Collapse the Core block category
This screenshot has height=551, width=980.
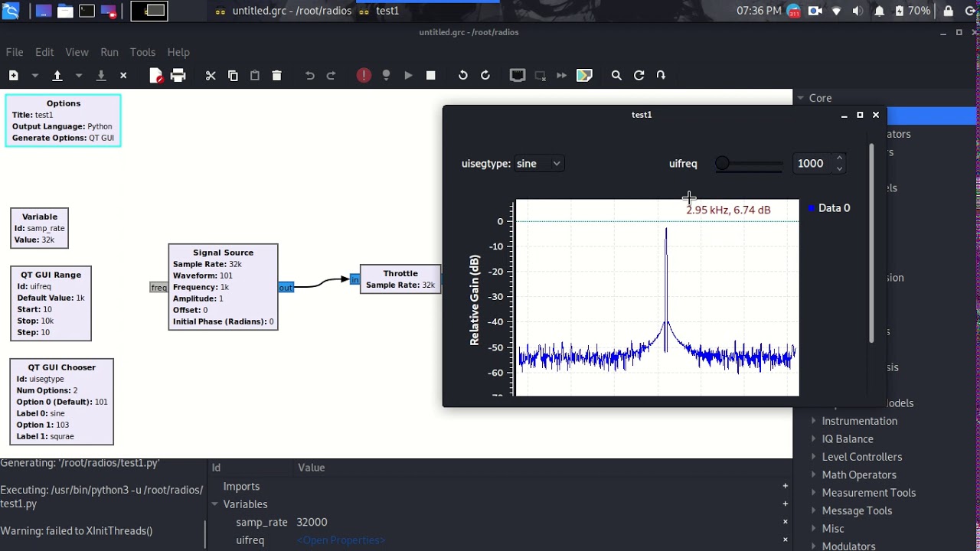click(801, 98)
